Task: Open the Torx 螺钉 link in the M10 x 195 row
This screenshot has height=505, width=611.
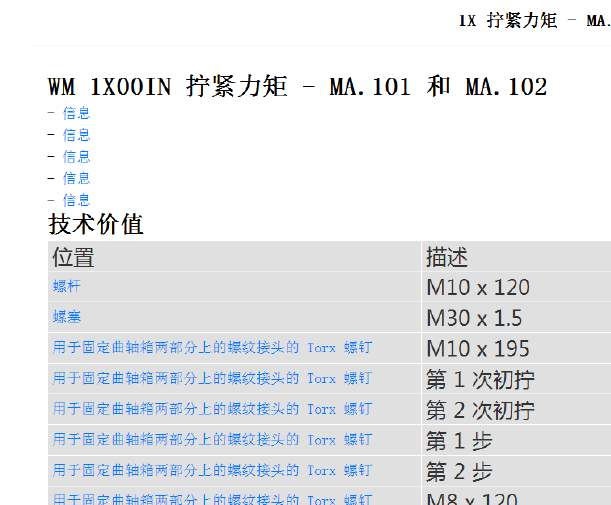Action: click(x=212, y=347)
